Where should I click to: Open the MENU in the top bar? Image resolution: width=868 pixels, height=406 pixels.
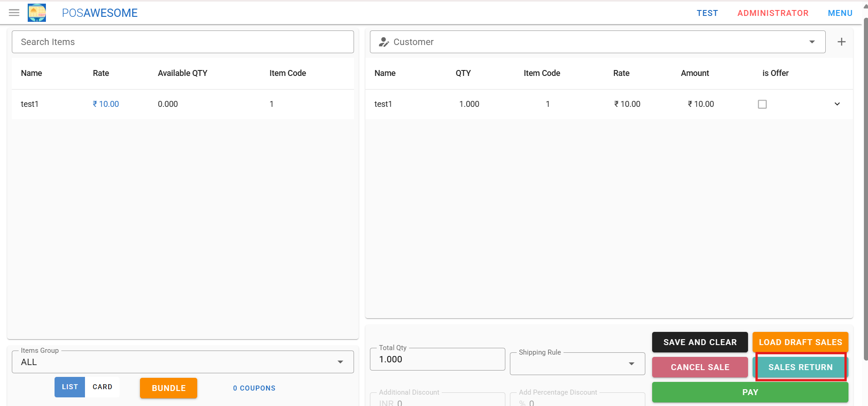point(840,13)
